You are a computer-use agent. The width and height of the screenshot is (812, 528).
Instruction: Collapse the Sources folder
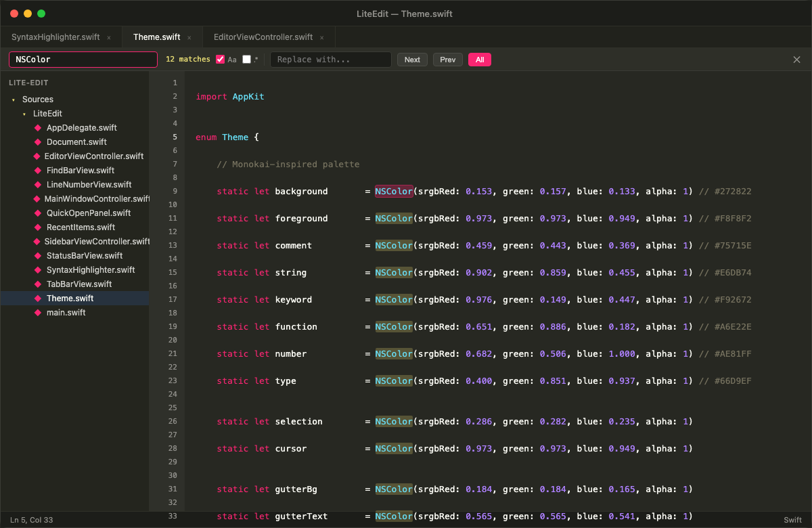pos(14,100)
